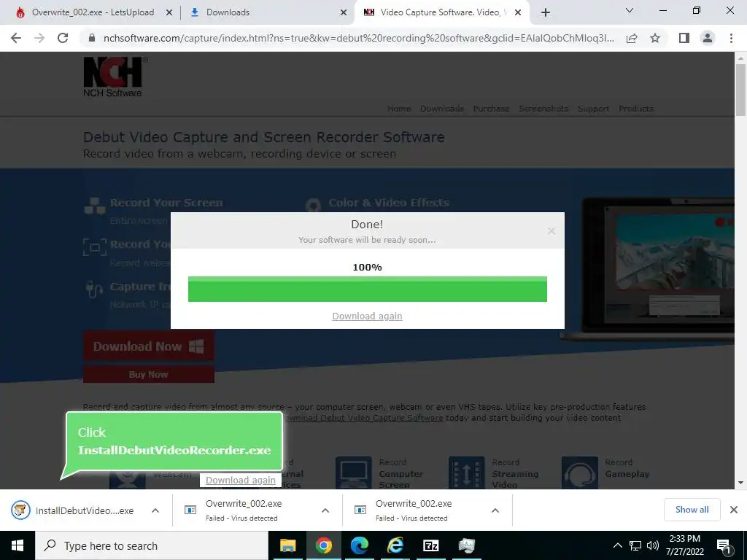Close the Downloads tab
The image size is (747, 560).
344,13
